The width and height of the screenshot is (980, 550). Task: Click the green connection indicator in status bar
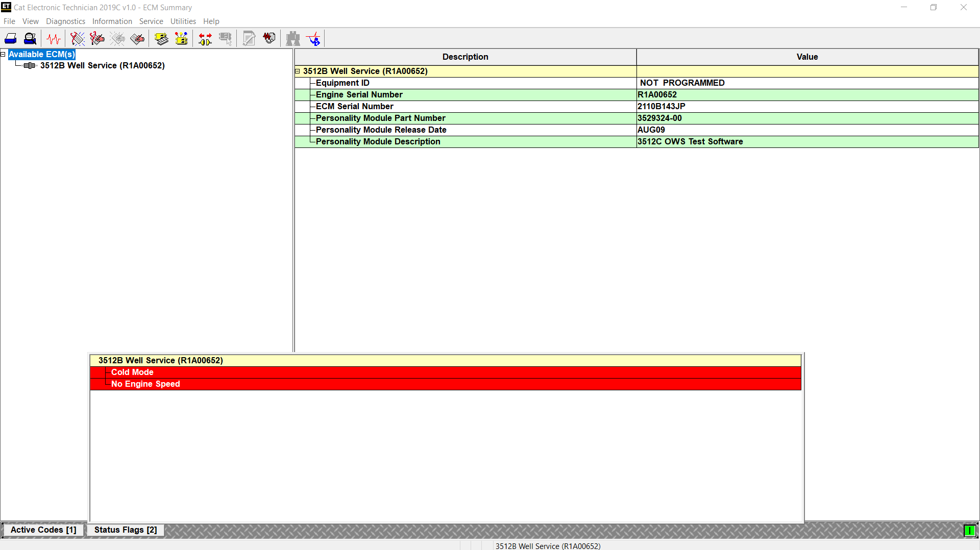pyautogui.click(x=969, y=531)
